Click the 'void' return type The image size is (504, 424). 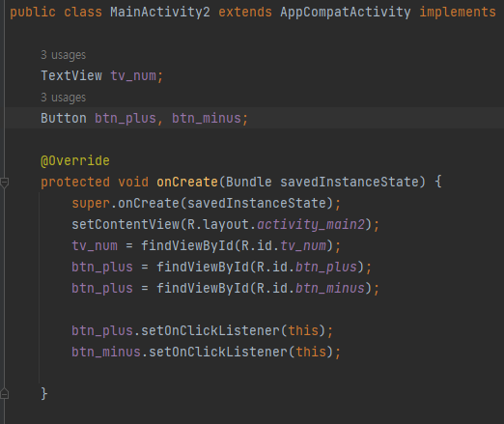[133, 183]
